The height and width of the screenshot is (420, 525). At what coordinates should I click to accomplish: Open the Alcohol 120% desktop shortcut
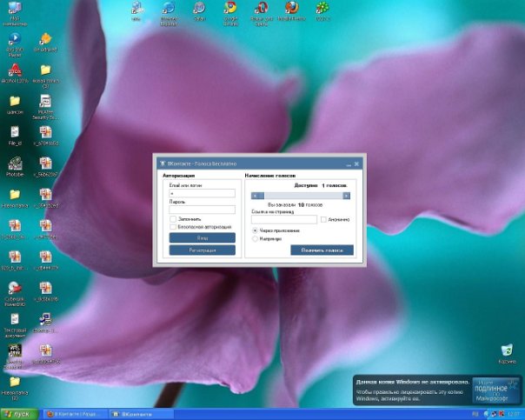15,70
